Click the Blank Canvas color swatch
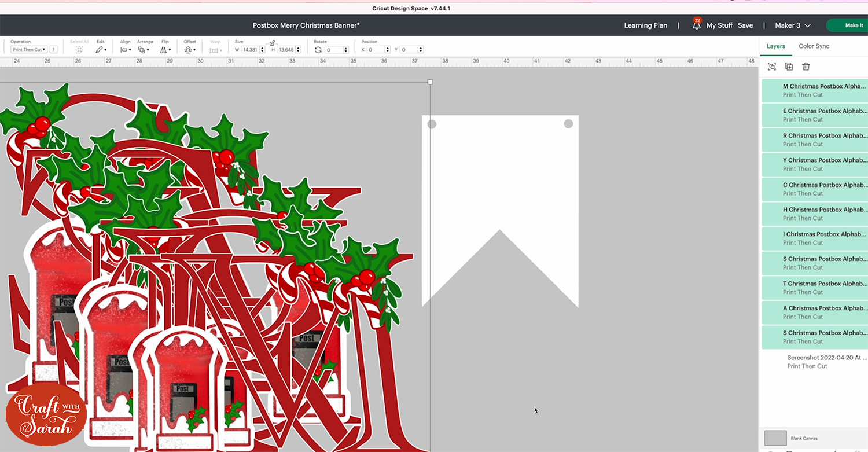Screen dimensions: 868x452 coord(775,438)
